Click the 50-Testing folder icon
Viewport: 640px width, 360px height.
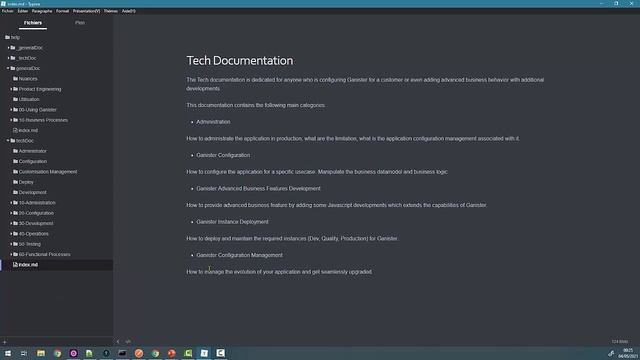pyautogui.click(x=16, y=244)
